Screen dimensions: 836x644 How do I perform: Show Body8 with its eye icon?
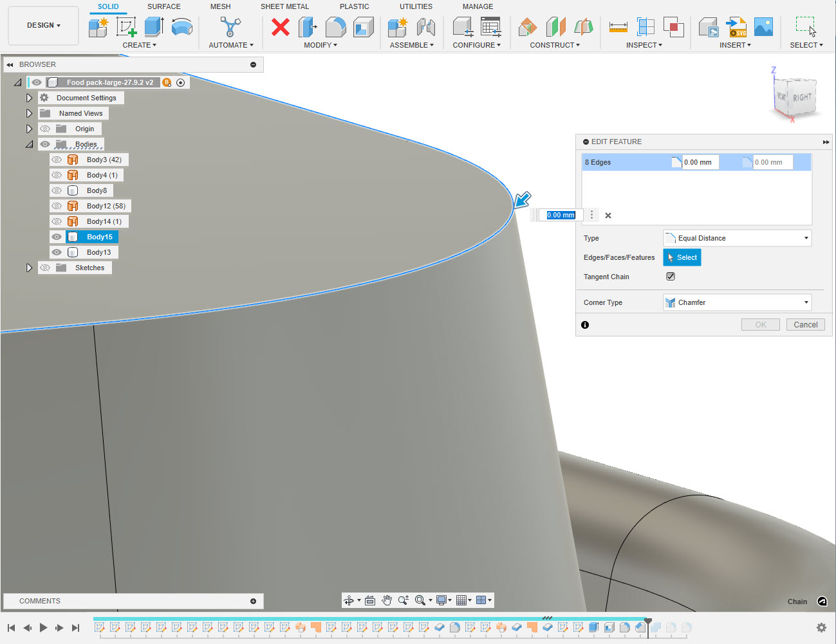tap(57, 190)
